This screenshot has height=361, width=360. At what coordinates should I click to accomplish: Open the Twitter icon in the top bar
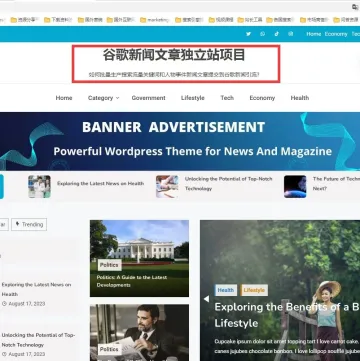click(248, 34)
